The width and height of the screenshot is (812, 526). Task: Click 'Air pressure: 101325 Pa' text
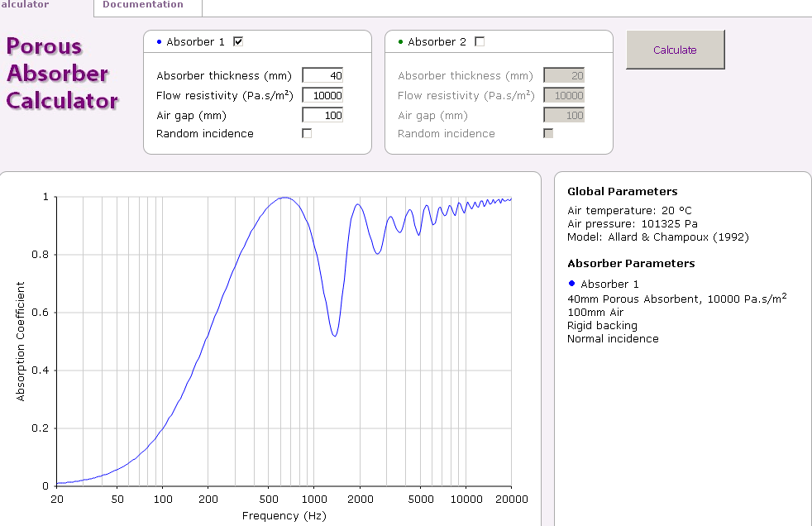click(x=633, y=224)
